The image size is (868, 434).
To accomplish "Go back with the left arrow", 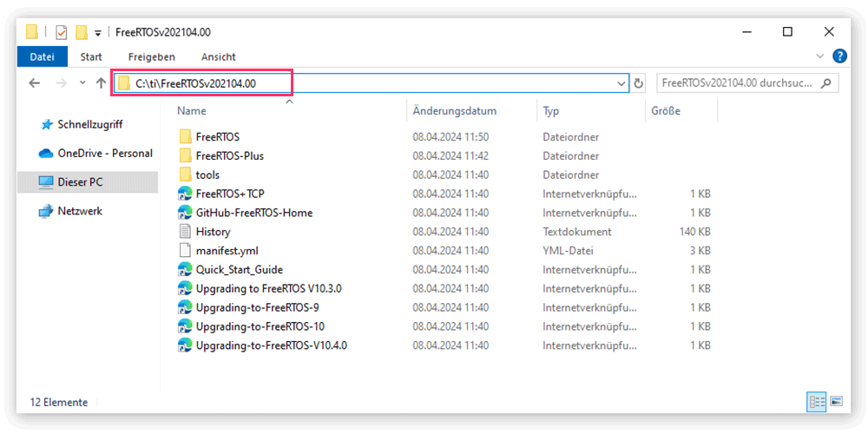I will click(35, 83).
